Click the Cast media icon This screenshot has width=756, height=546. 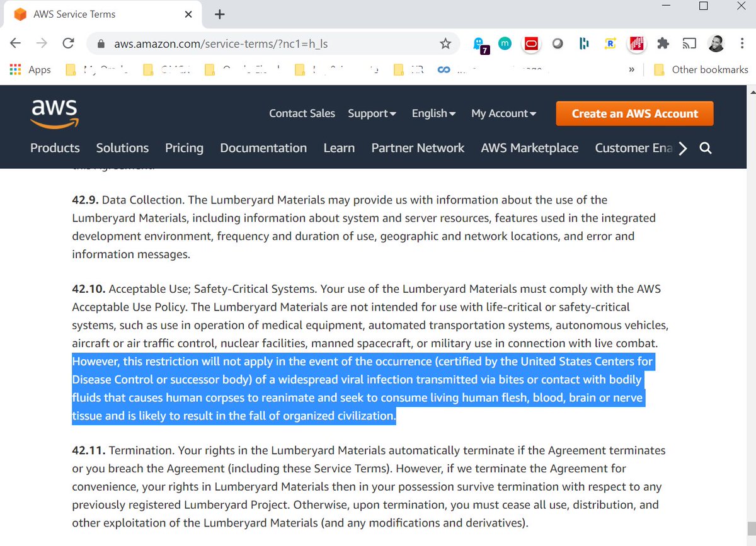[689, 43]
